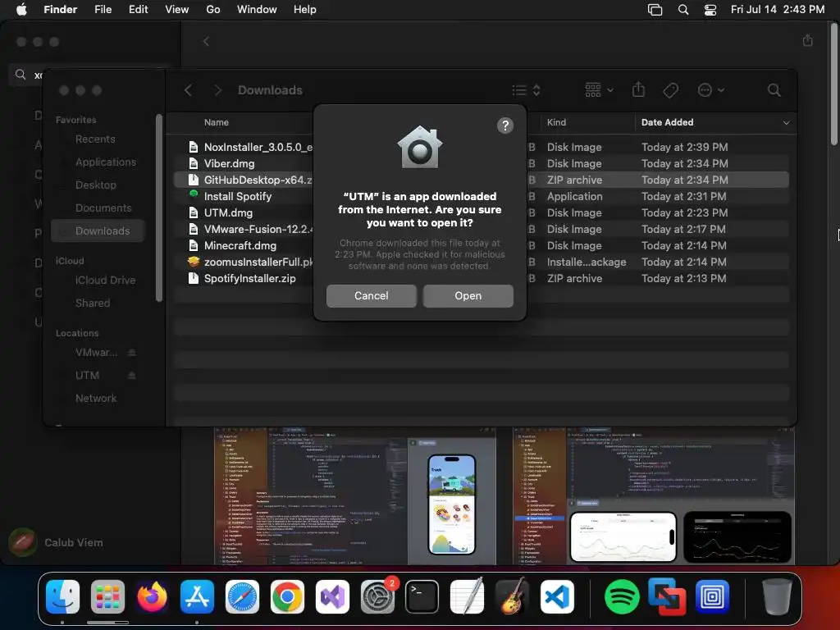Select Install Spotify application

coord(481,197)
